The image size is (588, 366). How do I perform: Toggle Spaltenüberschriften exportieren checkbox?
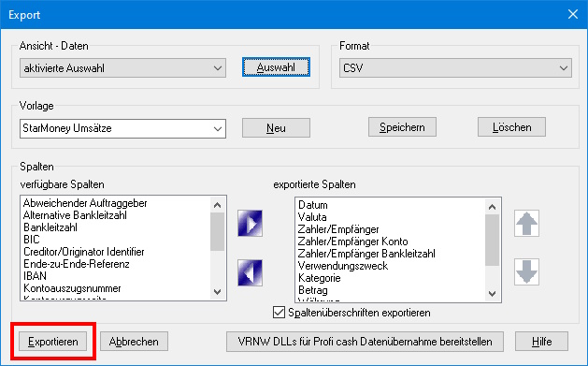279,313
